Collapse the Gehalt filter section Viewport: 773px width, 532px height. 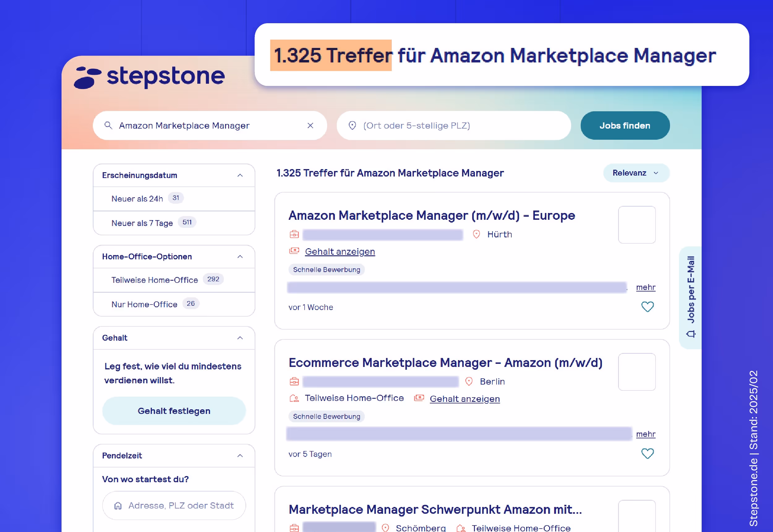(240, 338)
